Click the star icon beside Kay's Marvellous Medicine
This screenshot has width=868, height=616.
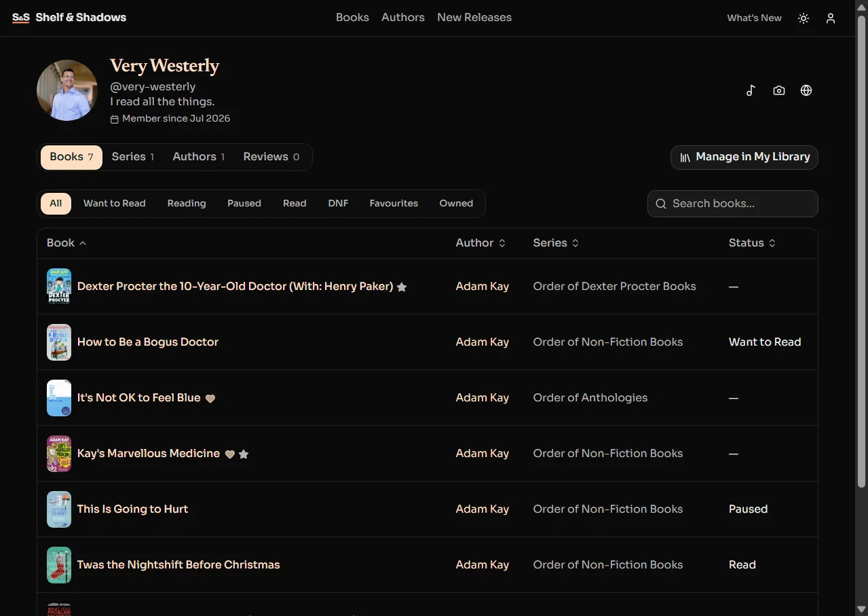[x=244, y=454]
